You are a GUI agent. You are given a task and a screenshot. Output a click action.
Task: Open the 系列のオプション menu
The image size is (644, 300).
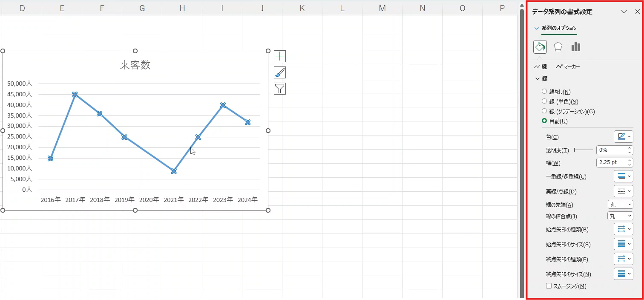[555, 28]
